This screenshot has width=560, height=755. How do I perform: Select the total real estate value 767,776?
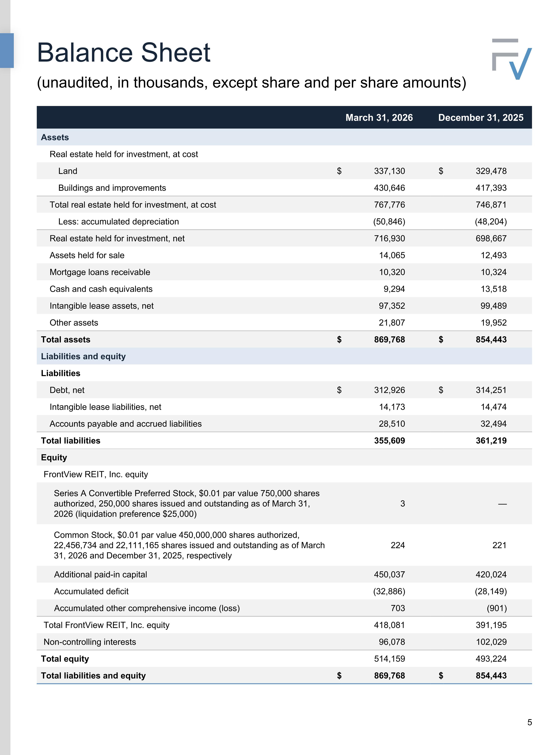tap(390, 205)
